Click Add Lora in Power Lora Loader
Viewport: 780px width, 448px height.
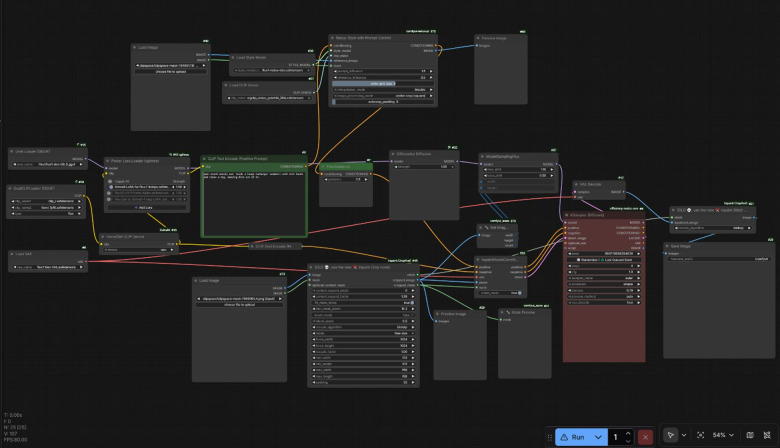pyautogui.click(x=146, y=207)
